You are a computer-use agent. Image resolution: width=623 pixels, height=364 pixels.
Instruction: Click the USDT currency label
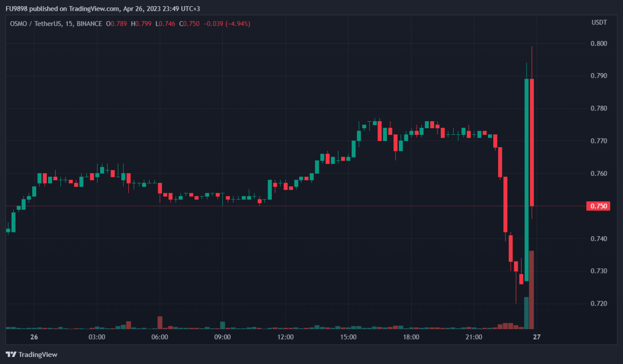click(x=599, y=23)
